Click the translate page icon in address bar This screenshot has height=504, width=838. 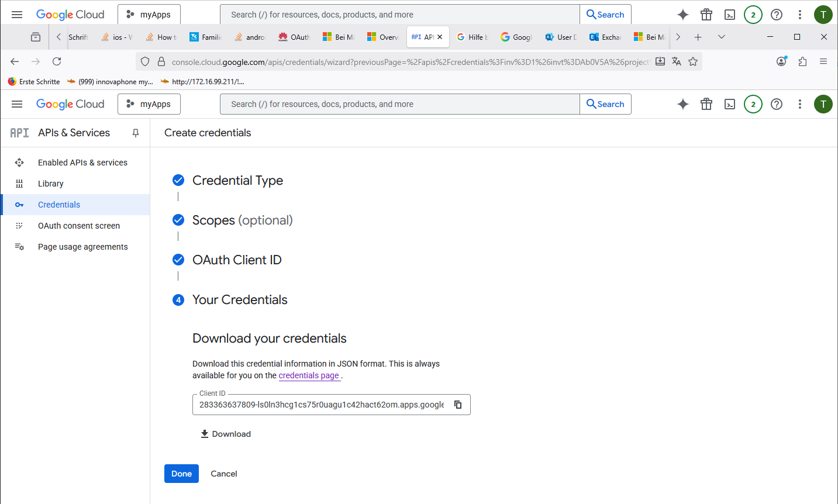(677, 61)
